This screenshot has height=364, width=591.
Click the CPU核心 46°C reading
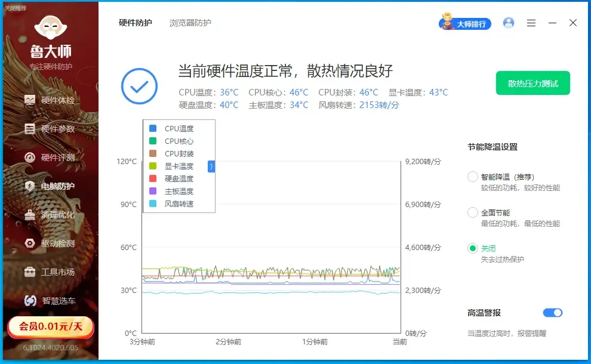tap(278, 92)
